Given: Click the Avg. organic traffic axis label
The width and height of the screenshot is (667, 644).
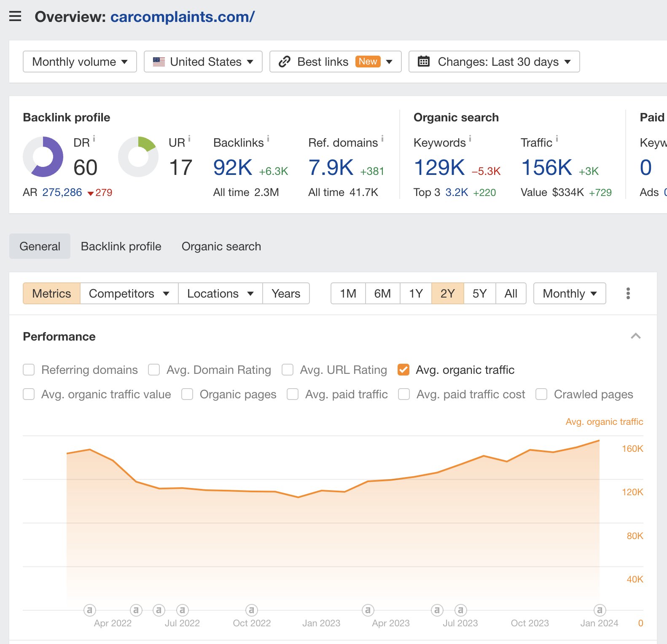Looking at the screenshot, I should (604, 421).
